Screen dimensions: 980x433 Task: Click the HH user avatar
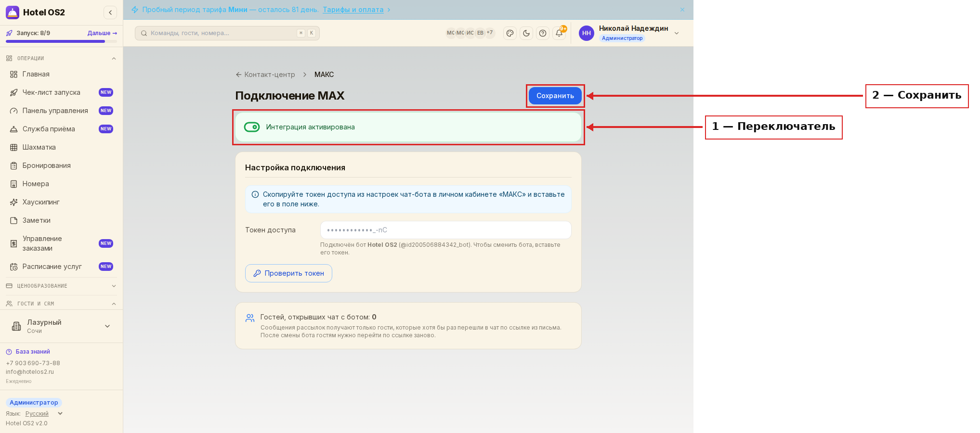tap(587, 33)
